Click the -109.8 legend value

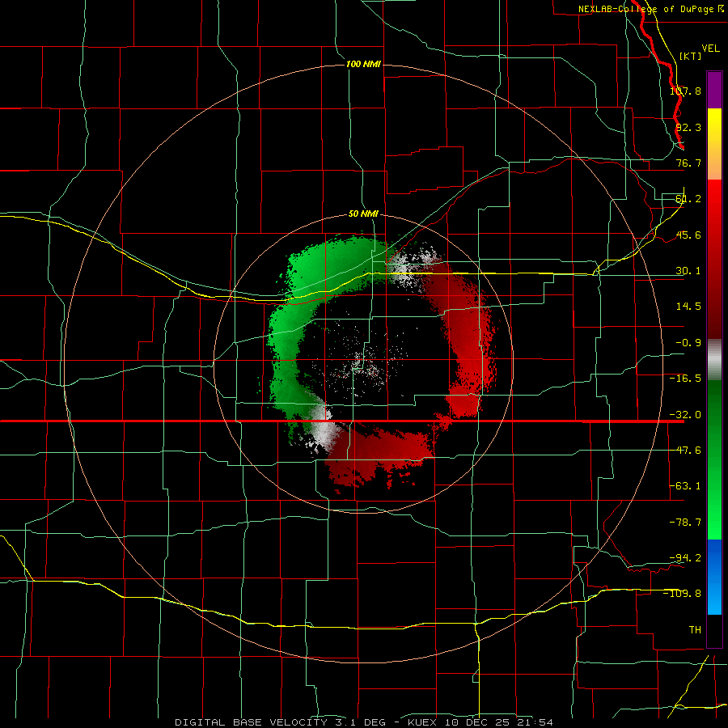(x=683, y=594)
